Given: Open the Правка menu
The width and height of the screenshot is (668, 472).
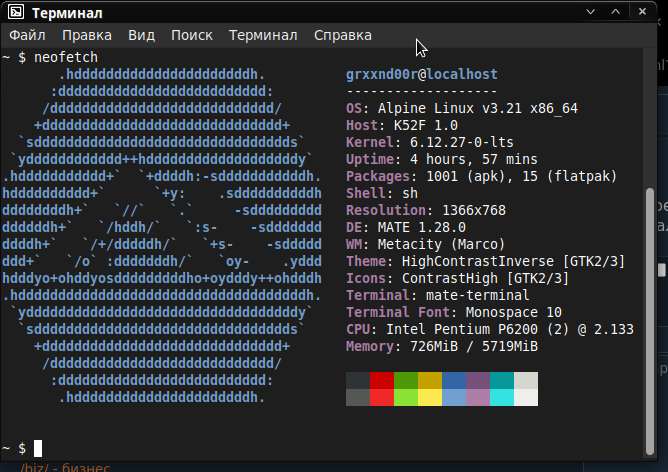Looking at the screenshot, I should (86, 35).
